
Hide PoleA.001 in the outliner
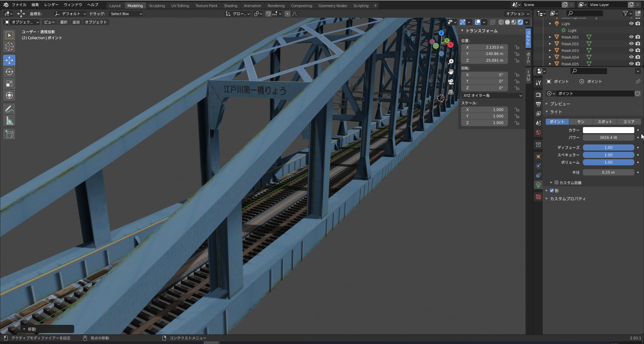[631, 37]
